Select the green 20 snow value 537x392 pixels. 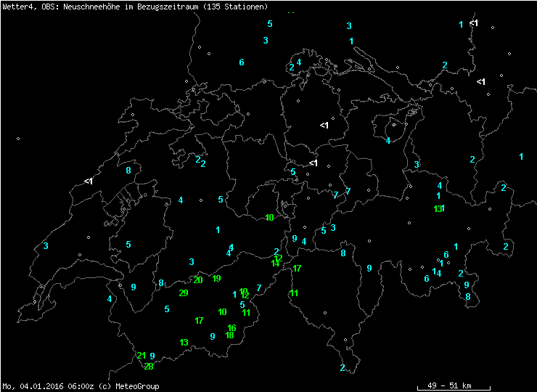click(198, 280)
